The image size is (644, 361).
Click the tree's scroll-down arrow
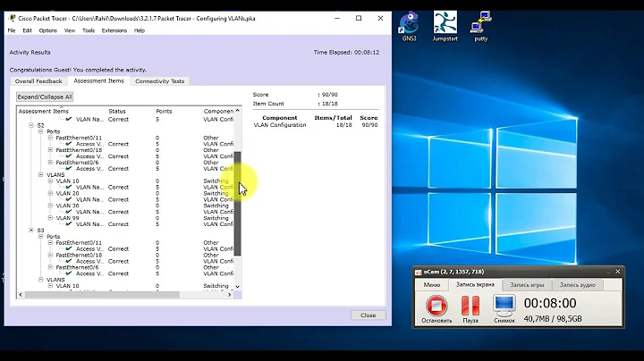(237, 286)
